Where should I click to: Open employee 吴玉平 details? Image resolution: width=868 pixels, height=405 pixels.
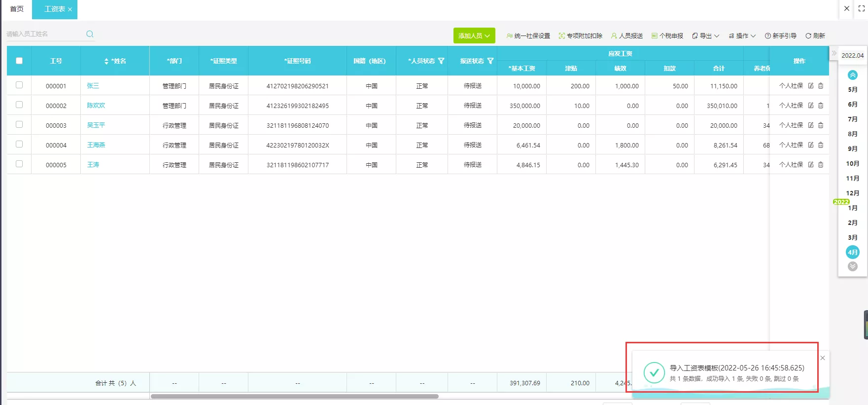(x=96, y=125)
